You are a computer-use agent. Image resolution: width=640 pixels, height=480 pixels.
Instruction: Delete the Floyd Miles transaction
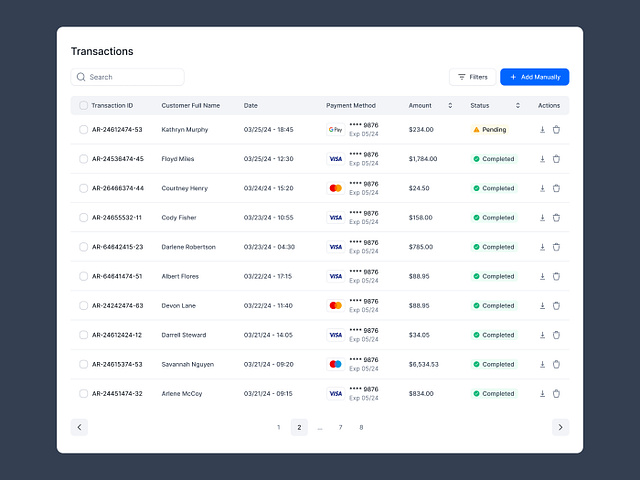(556, 159)
